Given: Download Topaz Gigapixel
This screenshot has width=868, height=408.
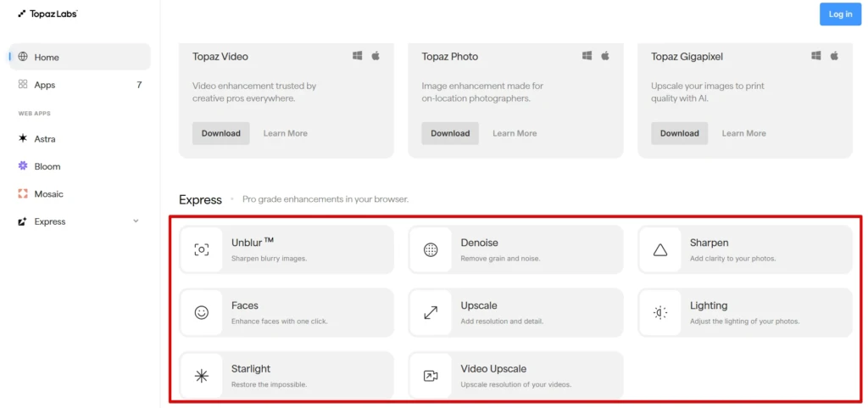Looking at the screenshot, I should 679,133.
